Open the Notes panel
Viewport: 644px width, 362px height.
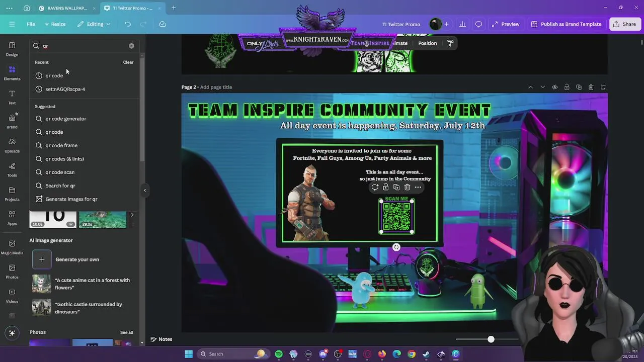[x=162, y=339]
